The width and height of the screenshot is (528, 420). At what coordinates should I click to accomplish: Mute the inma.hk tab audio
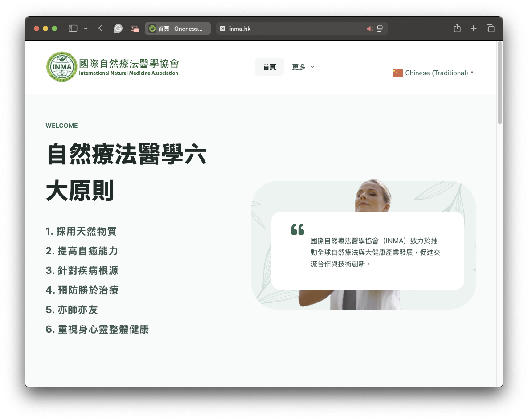point(370,28)
